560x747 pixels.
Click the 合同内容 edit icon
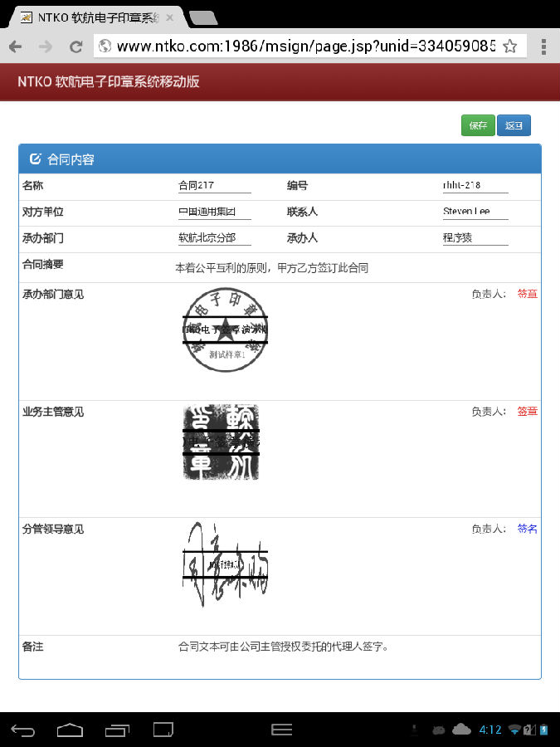click(35, 159)
